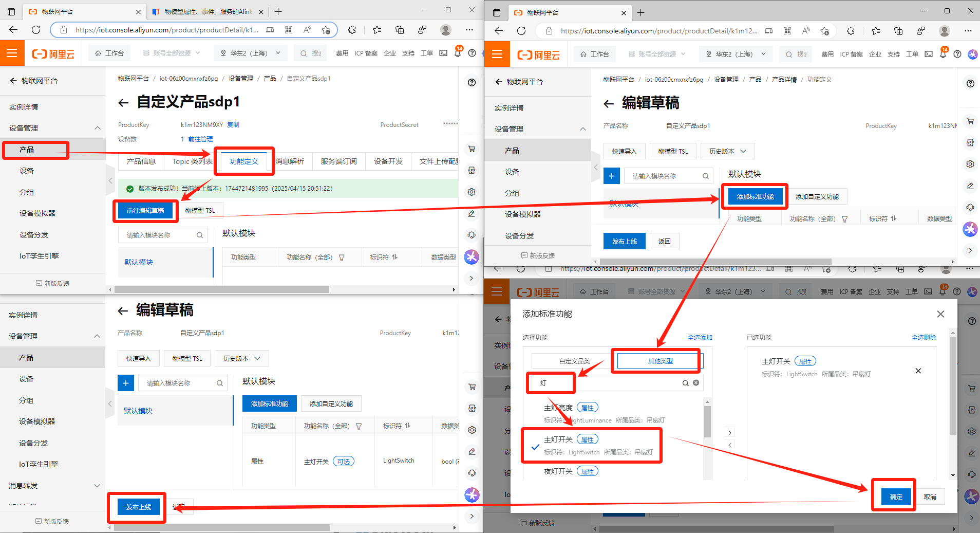The width and height of the screenshot is (980, 533).
Task: Click browser back arrow in top-left window
Action: click(13, 30)
